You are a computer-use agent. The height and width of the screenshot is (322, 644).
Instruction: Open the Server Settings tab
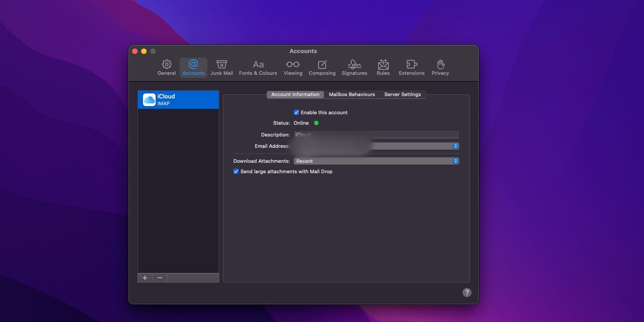pyautogui.click(x=403, y=94)
